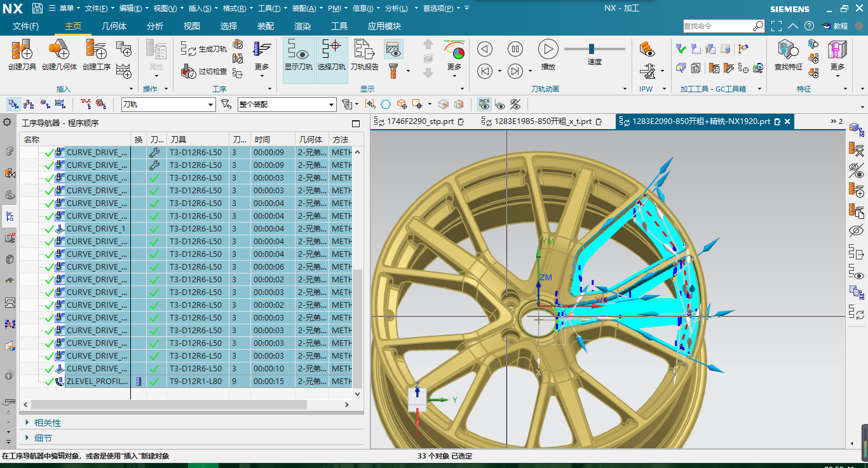The height and width of the screenshot is (468, 868).
Task: Click the navigator horizontal scrollbar
Action: coord(168,404)
